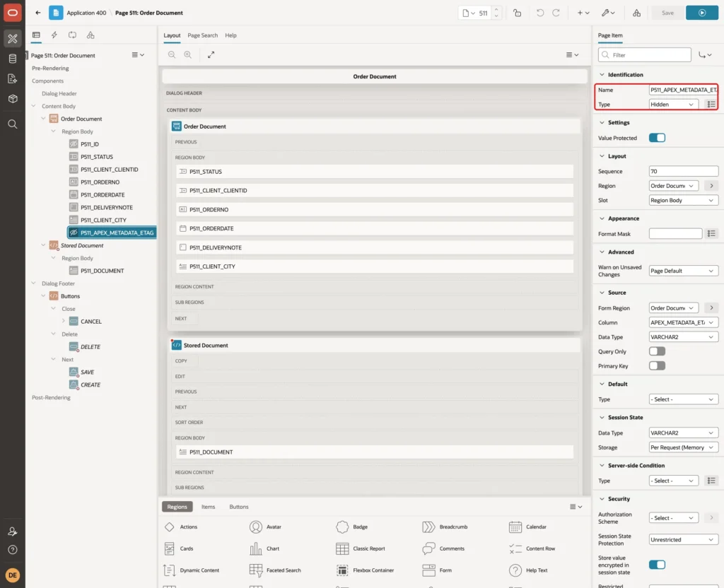The width and height of the screenshot is (724, 588).
Task: Select the Regions gallery tab
Action: pos(177,507)
